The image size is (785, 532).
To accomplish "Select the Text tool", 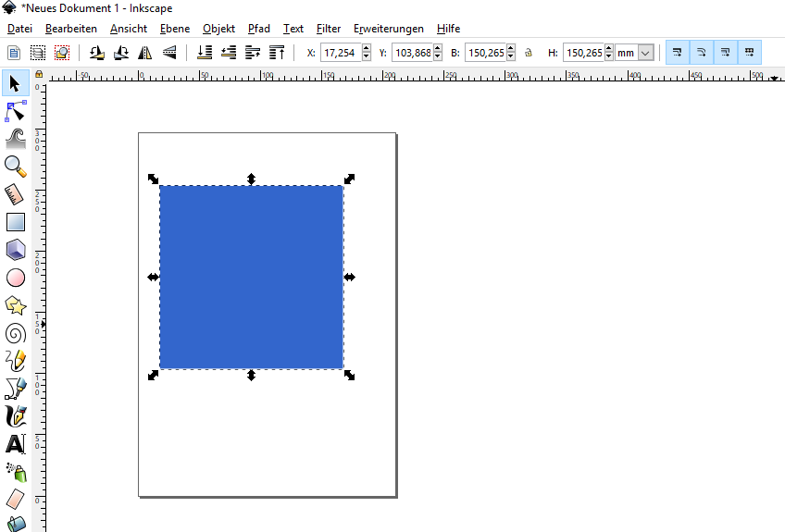I will tap(15, 444).
